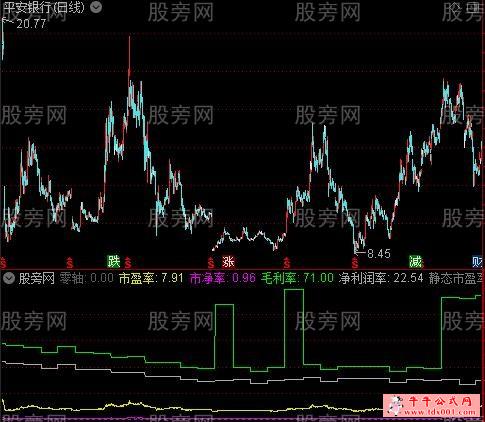This screenshot has height=422, width=485.
Task: Click the blue 财 event marker
Action: click(478, 262)
